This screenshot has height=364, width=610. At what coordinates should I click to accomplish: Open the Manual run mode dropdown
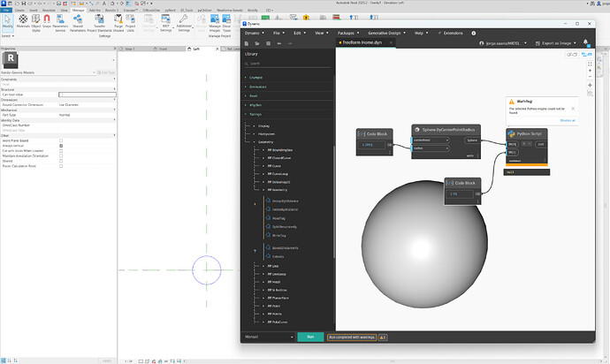tap(269, 337)
